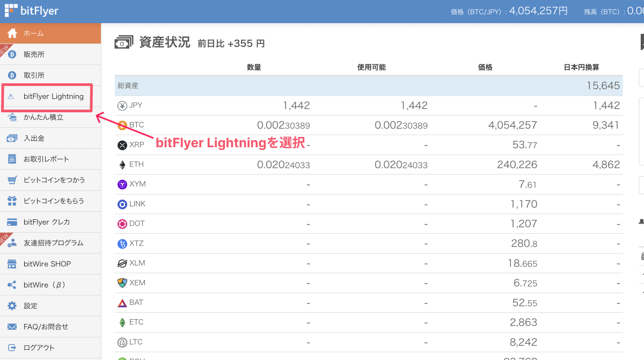The image size is (644, 360).
Task: Click ETH price 240,226
Action: (517, 164)
